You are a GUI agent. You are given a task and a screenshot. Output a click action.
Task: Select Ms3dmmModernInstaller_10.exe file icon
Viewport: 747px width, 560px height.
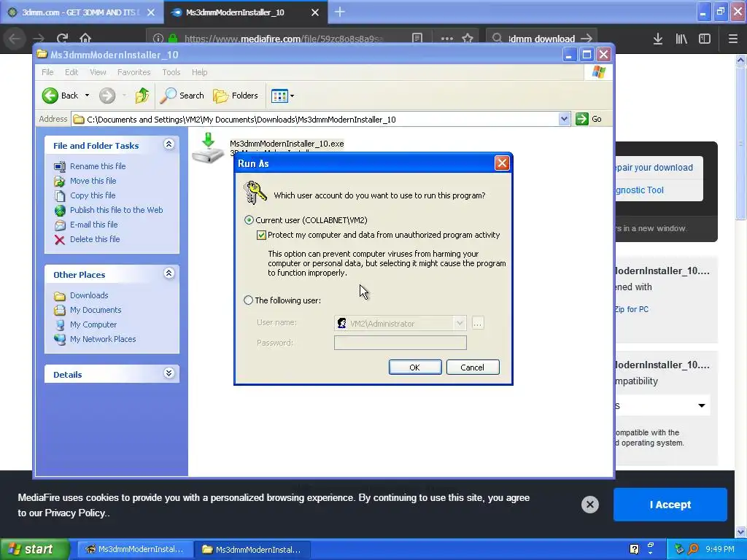(x=208, y=148)
